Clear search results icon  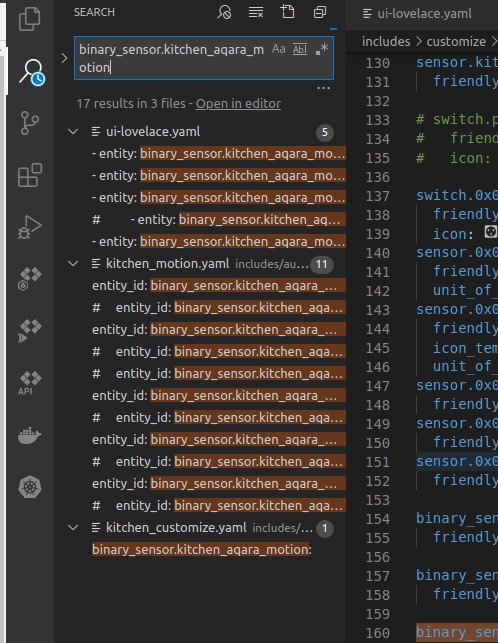(x=256, y=12)
